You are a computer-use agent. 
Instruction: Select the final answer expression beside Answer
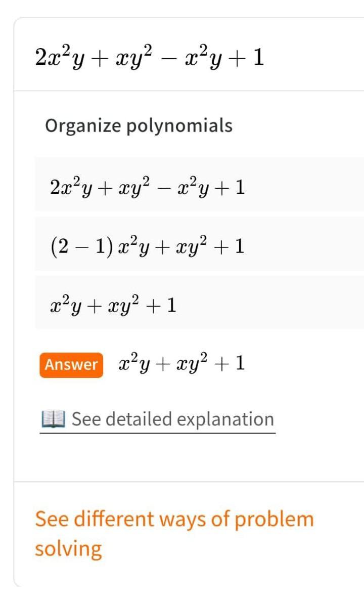coord(181,364)
